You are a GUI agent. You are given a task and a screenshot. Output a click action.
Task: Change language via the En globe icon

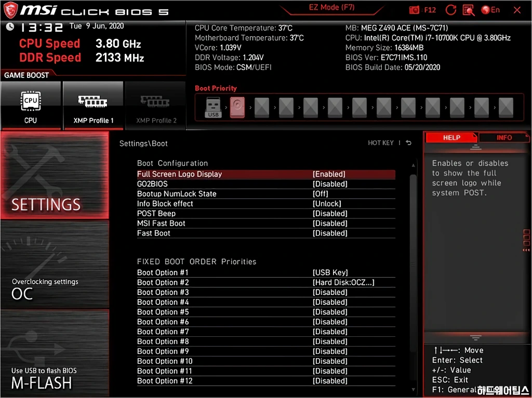[x=490, y=10]
